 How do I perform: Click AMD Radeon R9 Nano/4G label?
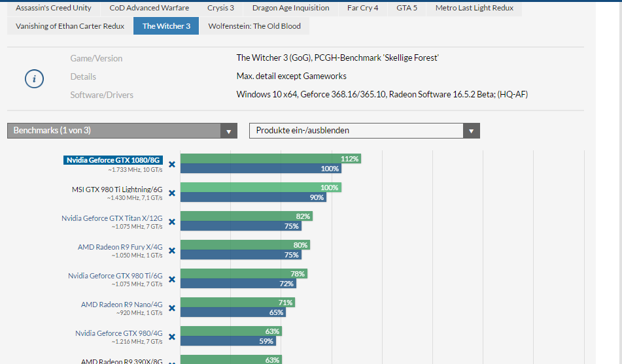[x=122, y=304]
